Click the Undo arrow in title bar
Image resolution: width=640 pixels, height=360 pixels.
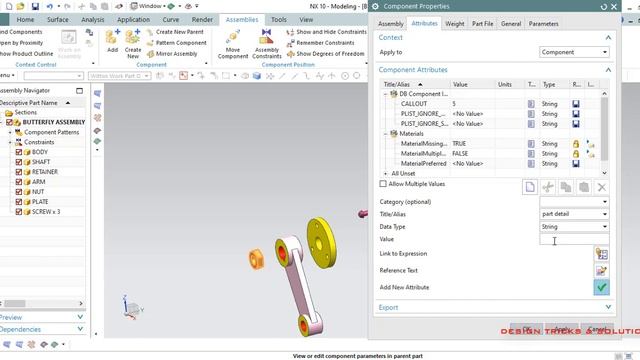[49, 6]
